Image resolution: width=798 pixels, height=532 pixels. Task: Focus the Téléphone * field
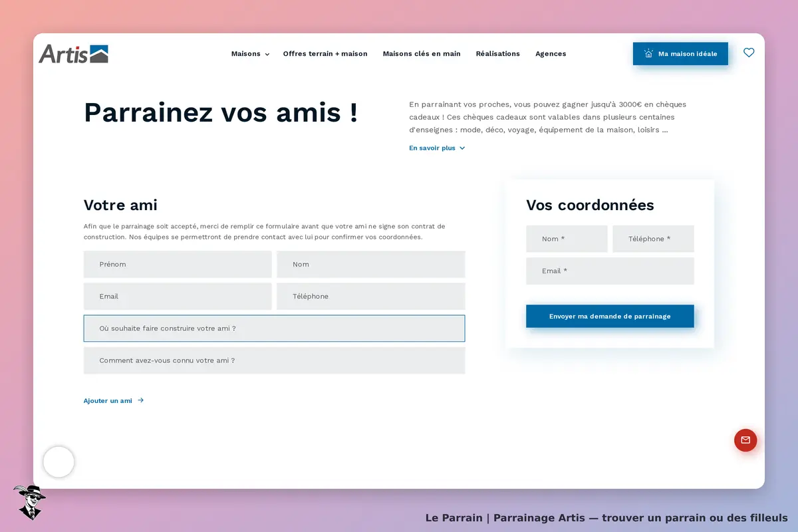pyautogui.click(x=653, y=239)
